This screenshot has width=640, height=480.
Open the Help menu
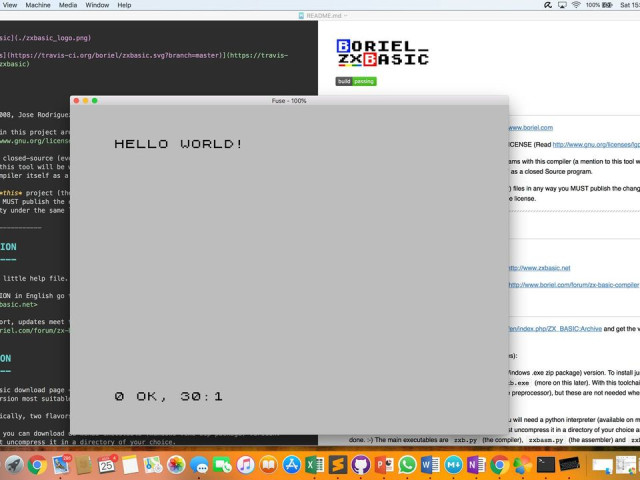pos(125,5)
